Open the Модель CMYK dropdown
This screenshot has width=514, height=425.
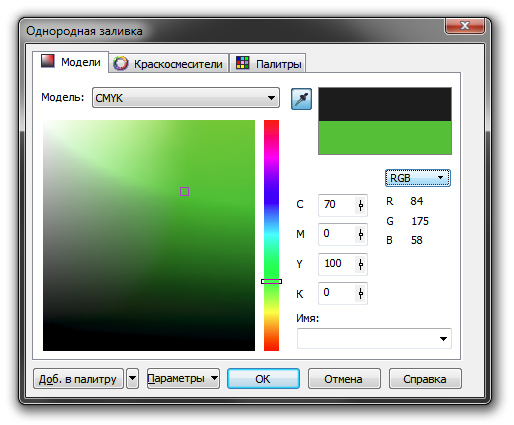coord(186,98)
